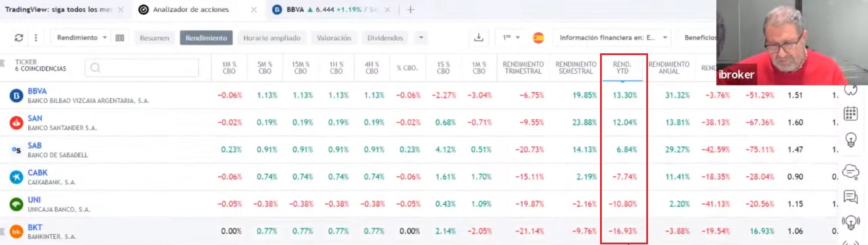868x245 pixels.
Task: Open the BBVA ticker link
Action: 37,91
